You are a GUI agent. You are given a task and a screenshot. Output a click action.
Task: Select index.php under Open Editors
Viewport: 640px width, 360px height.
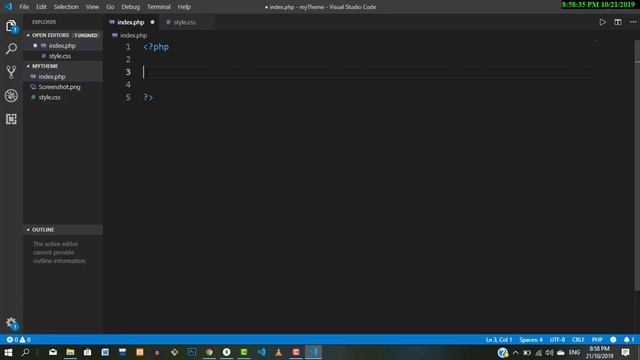point(62,46)
